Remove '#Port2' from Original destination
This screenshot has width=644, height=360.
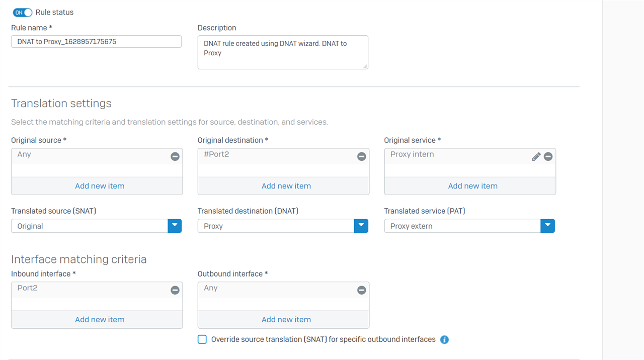(361, 156)
